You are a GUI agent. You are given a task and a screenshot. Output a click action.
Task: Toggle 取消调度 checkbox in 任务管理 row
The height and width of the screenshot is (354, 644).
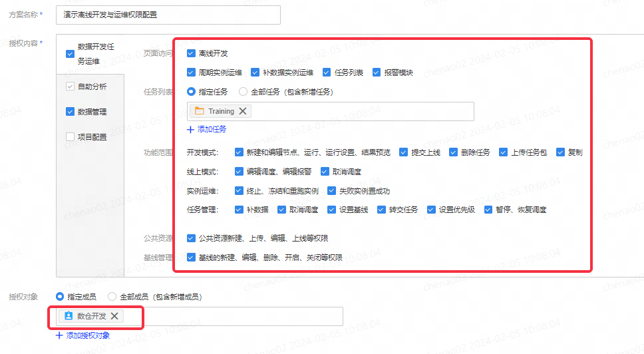pos(282,210)
